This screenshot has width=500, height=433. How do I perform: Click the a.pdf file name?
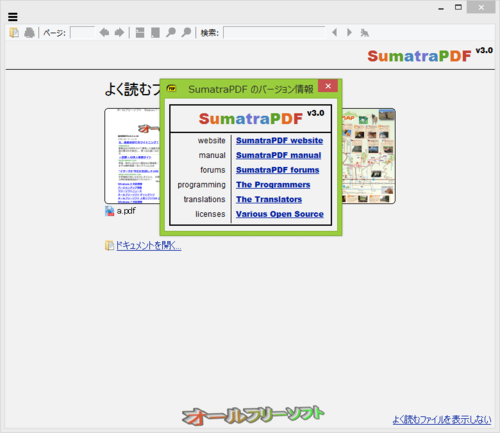[x=126, y=211]
